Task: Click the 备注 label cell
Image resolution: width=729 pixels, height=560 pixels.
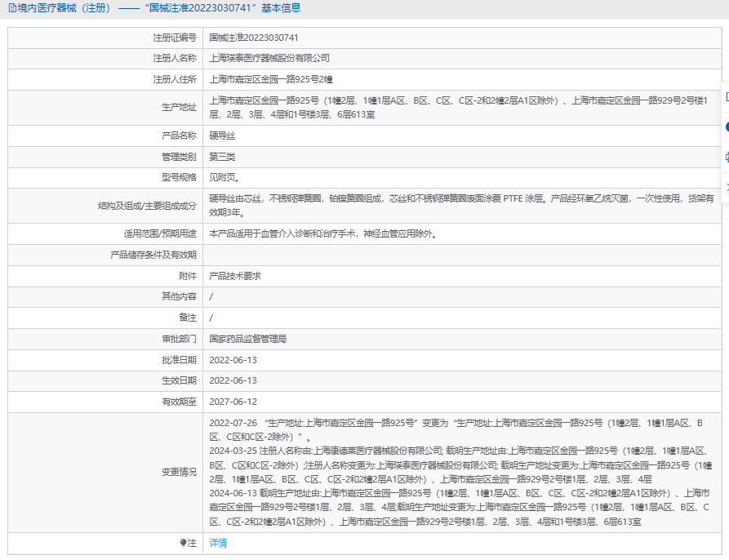Action: pyautogui.click(x=105, y=318)
